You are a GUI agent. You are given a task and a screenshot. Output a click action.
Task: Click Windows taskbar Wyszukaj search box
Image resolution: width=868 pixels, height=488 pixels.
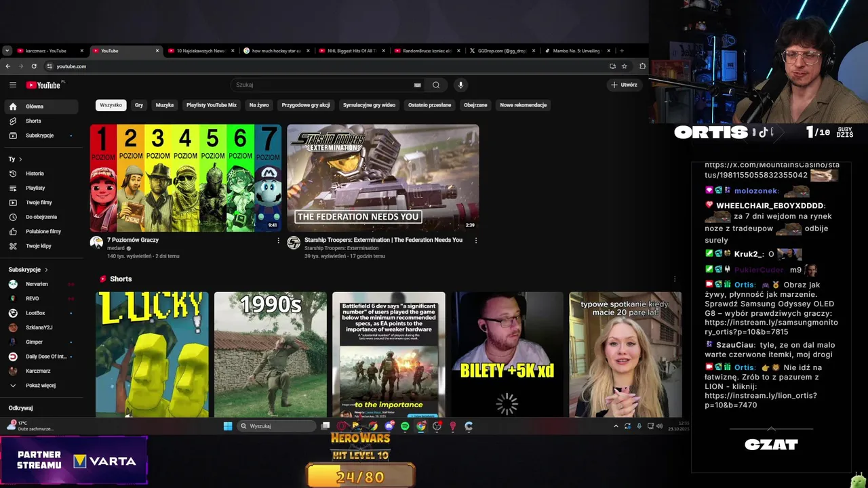click(277, 426)
